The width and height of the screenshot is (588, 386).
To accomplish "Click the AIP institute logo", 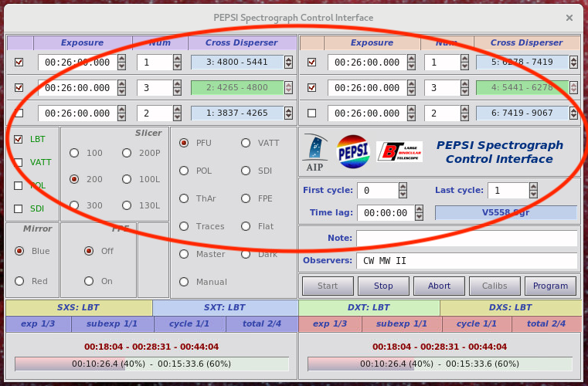I will pyautogui.click(x=315, y=153).
